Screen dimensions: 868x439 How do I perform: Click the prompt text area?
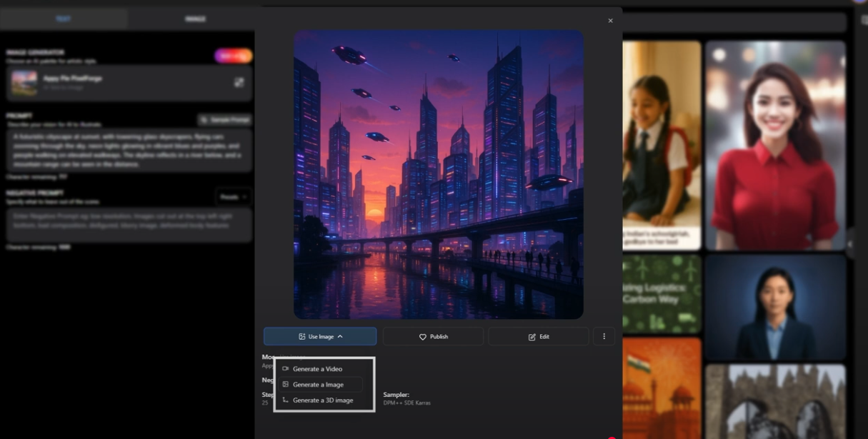coord(129,150)
